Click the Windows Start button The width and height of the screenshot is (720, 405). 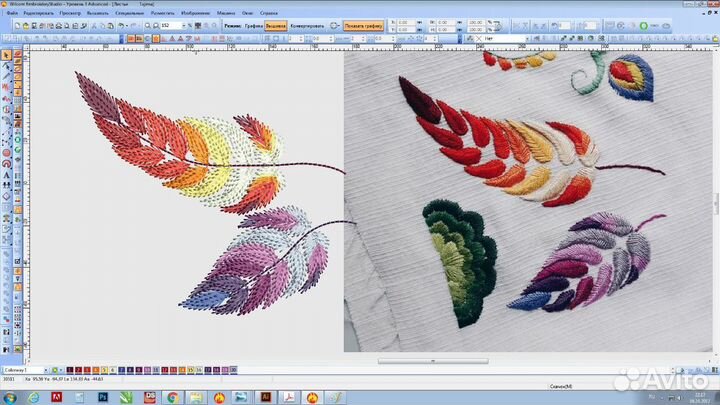pyautogui.click(x=10, y=397)
